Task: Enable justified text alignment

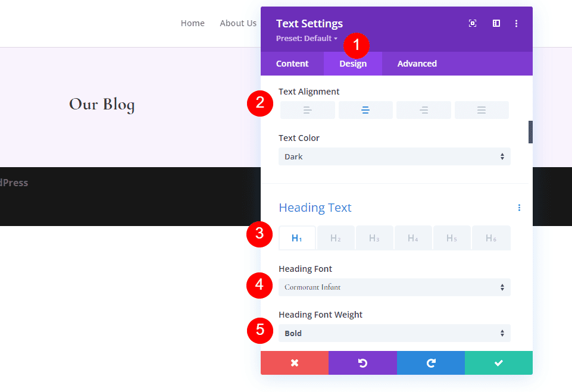Action: tap(482, 109)
